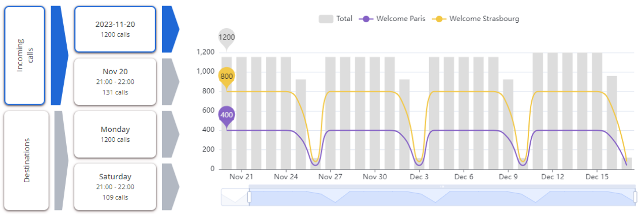Select the Nov 20 21:00 - 22:00 card
The image size is (644, 214).
(x=115, y=82)
